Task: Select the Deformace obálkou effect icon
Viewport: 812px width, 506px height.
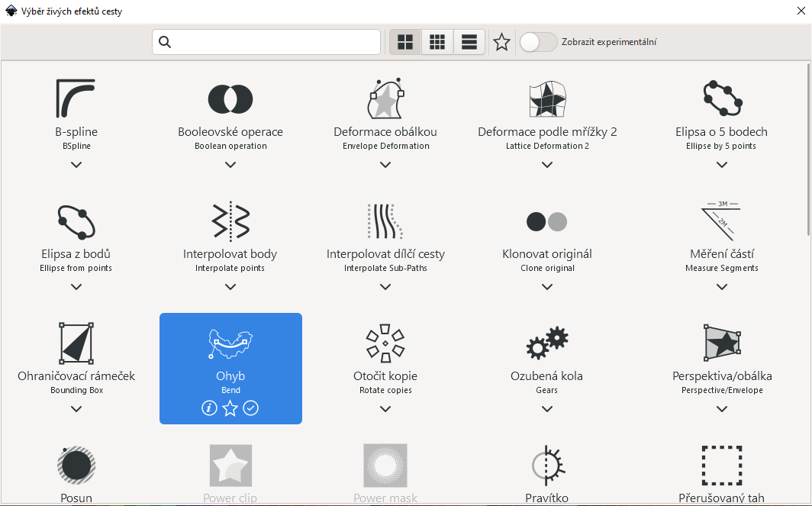Action: click(x=385, y=99)
